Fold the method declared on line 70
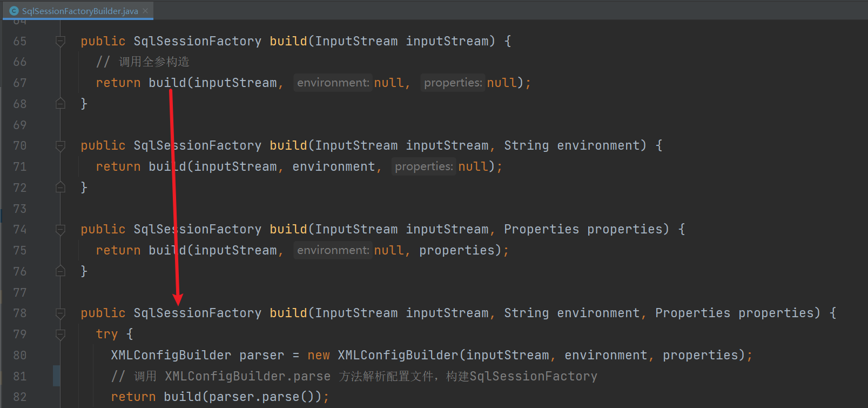This screenshot has height=408, width=868. [x=60, y=146]
